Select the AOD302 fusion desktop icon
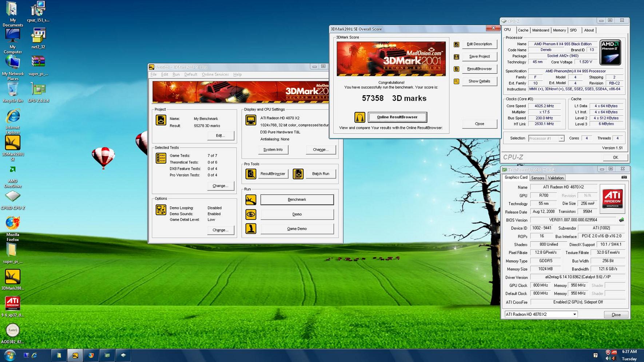Viewport: 644px width, 362px height. (12, 334)
